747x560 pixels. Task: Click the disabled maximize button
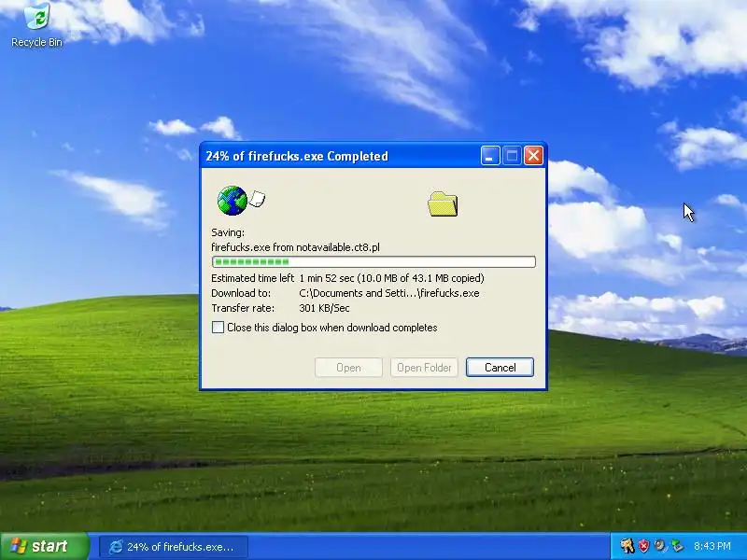pyautogui.click(x=512, y=156)
